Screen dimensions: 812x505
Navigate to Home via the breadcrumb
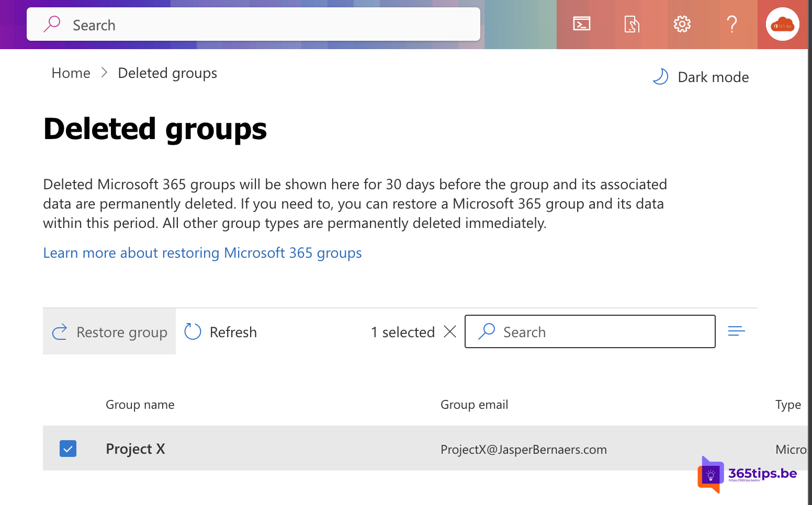(71, 73)
